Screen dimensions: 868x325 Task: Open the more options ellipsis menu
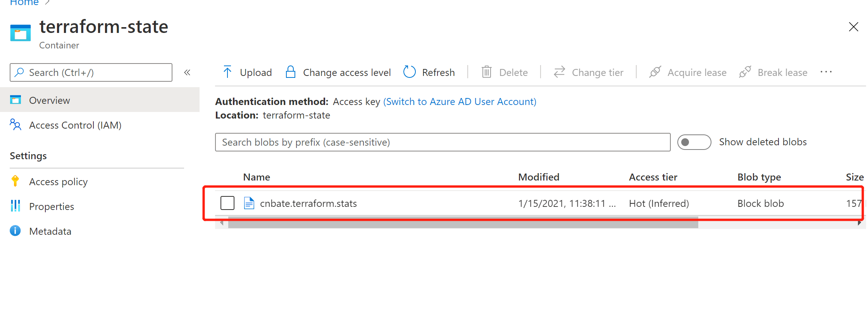pos(826,72)
